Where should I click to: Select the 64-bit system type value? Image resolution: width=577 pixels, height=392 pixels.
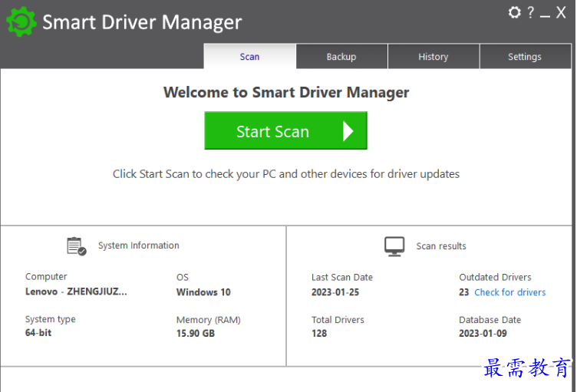coord(38,333)
